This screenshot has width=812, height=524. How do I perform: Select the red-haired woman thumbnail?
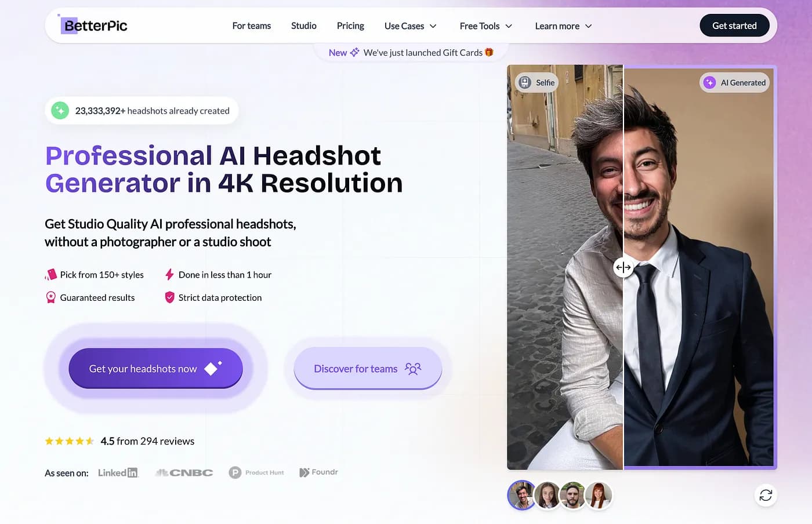click(598, 496)
